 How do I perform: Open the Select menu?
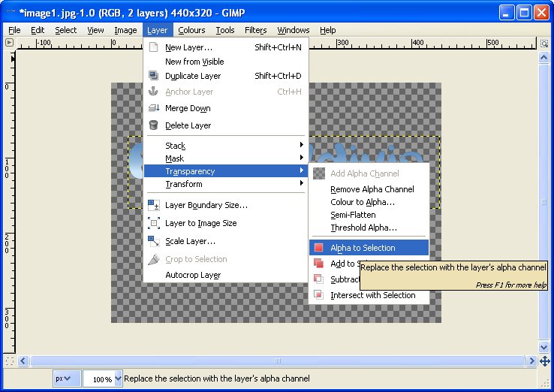tap(66, 30)
